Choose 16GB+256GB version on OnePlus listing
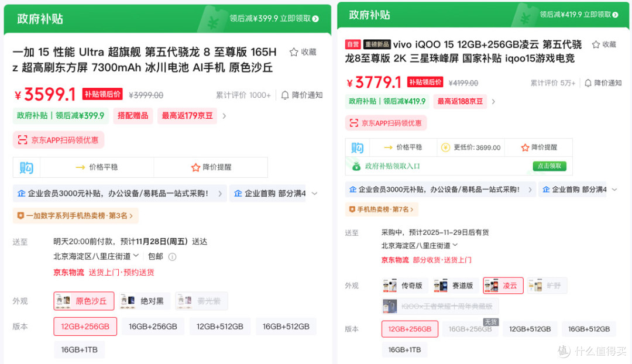632x364 pixels. pos(153,327)
